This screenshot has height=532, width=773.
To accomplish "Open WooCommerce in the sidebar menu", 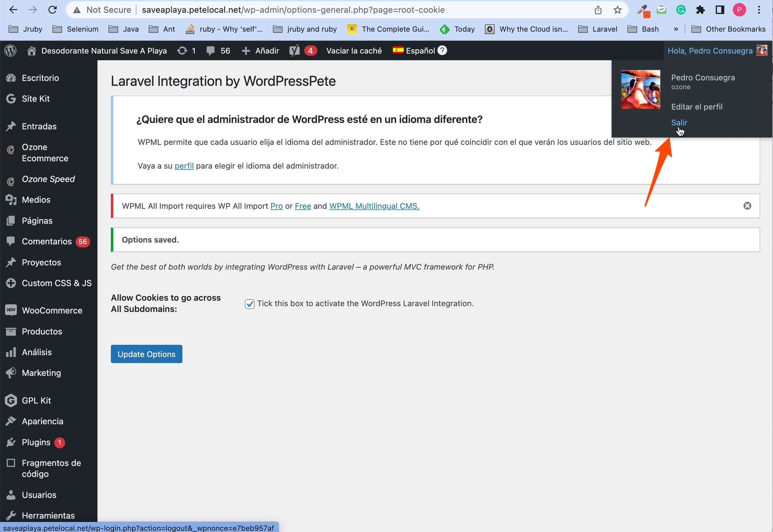I will pos(52,310).
